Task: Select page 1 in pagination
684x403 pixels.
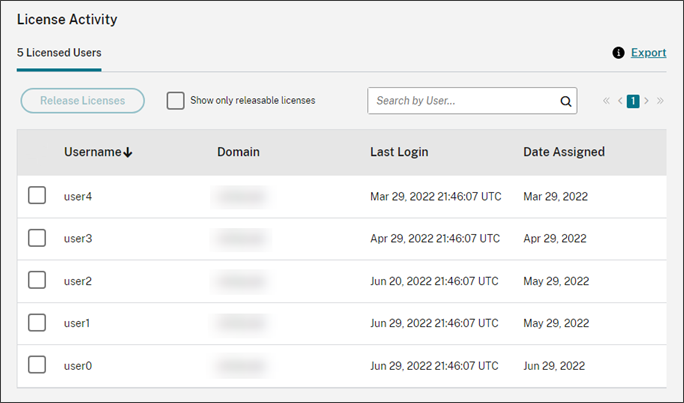Action: coord(633,101)
